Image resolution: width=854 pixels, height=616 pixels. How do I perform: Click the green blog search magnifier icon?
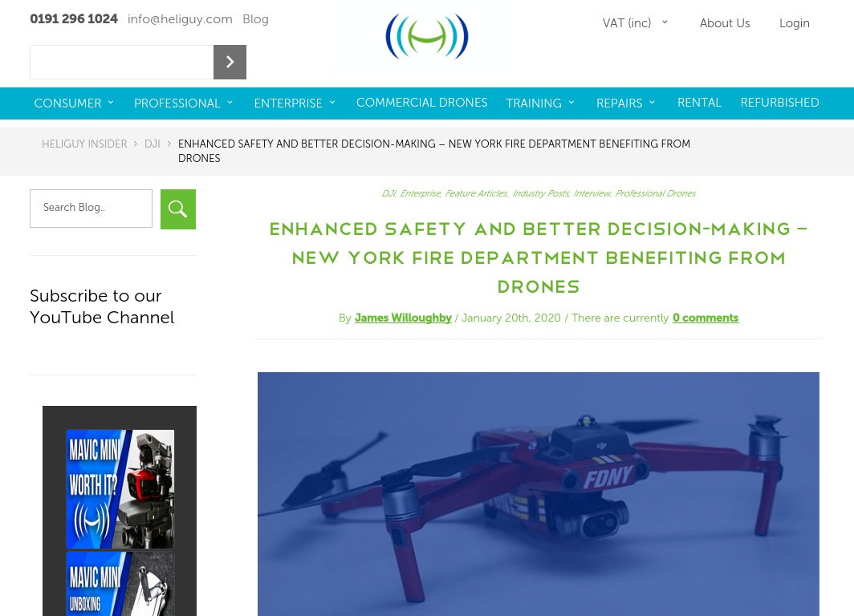(x=178, y=209)
